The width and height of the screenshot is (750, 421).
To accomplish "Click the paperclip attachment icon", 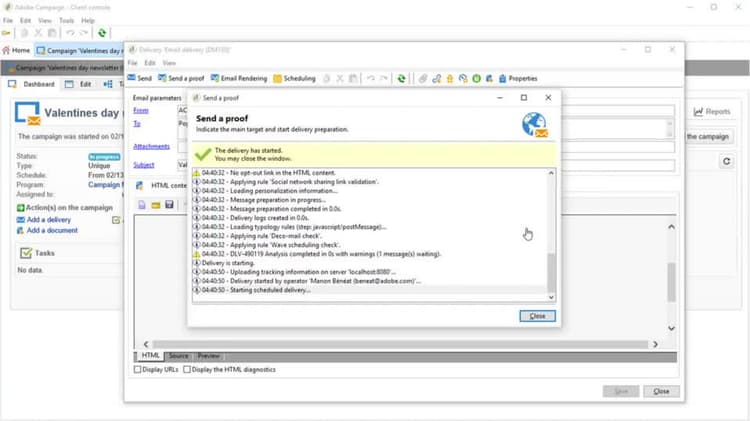I will pos(423,78).
